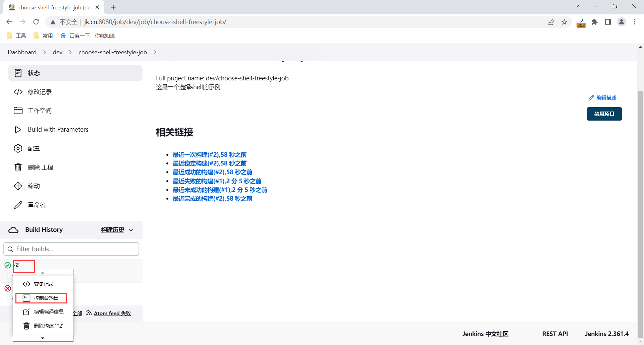The width and height of the screenshot is (644, 345).
Task: Open the 百度一下，你就知道 bookmark
Action: click(88, 36)
